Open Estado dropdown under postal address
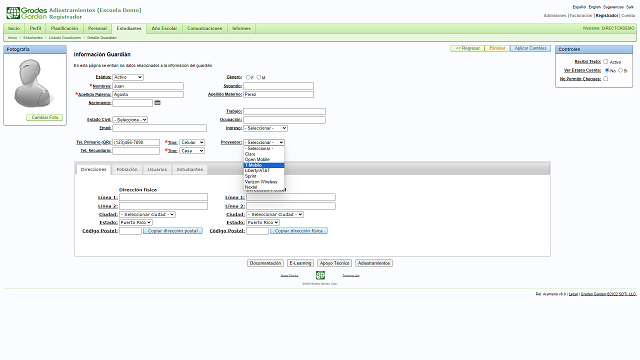This screenshot has width=640, height=360. (263, 222)
